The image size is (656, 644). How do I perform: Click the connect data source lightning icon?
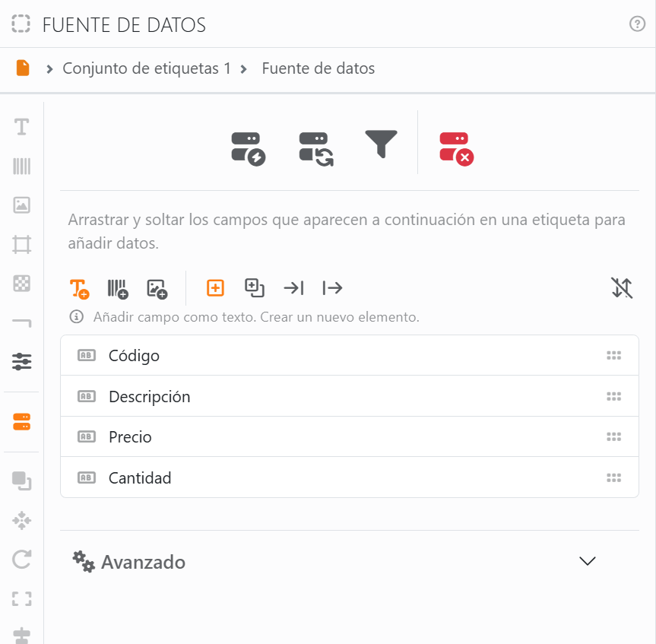(248, 149)
